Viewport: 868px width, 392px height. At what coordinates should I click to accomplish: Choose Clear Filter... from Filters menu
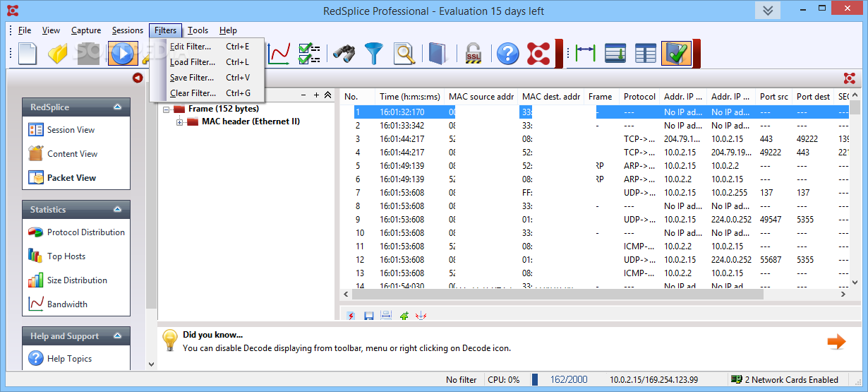click(x=207, y=93)
